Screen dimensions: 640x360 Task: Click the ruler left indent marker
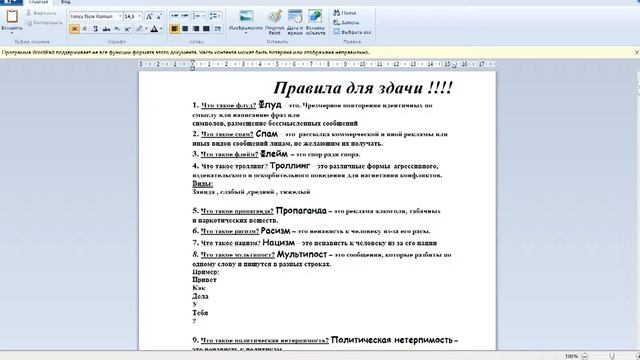point(192,65)
